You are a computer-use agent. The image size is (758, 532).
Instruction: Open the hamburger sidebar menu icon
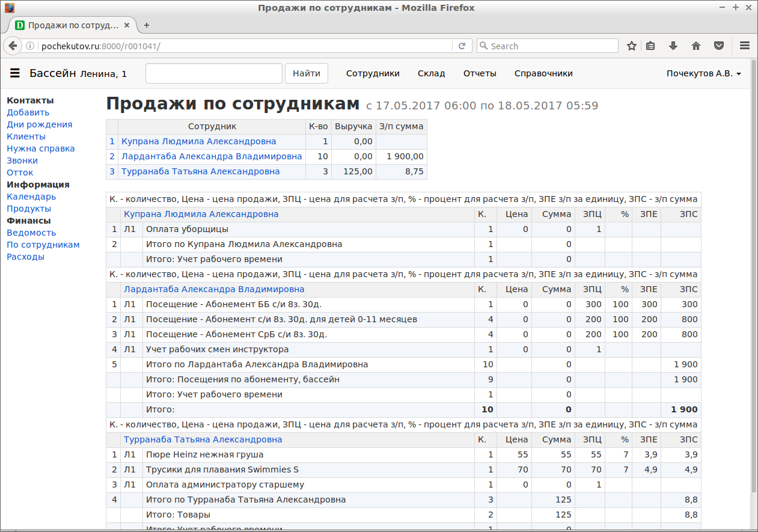click(x=15, y=73)
